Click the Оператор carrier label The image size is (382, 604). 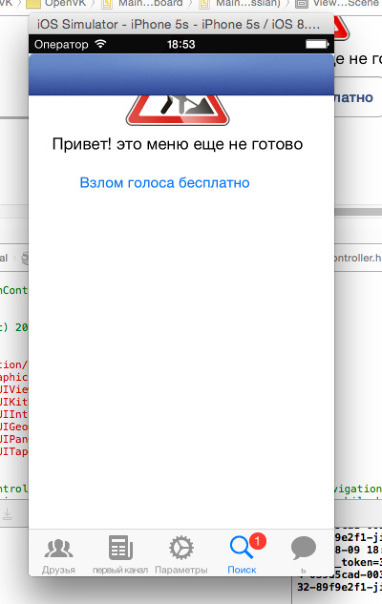click(x=61, y=45)
